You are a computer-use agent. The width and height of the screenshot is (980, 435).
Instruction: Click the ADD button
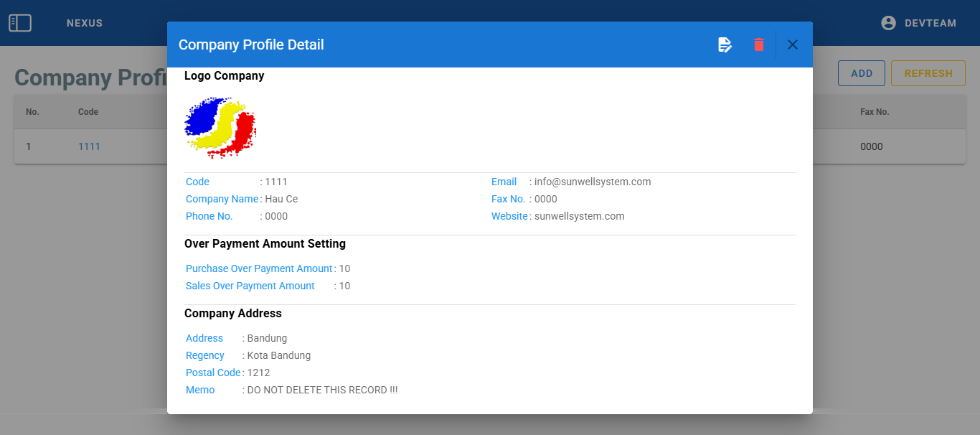[861, 73]
